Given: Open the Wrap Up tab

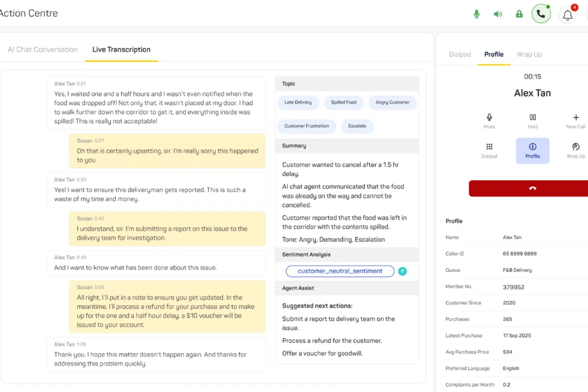Looking at the screenshot, I should 529,54.
